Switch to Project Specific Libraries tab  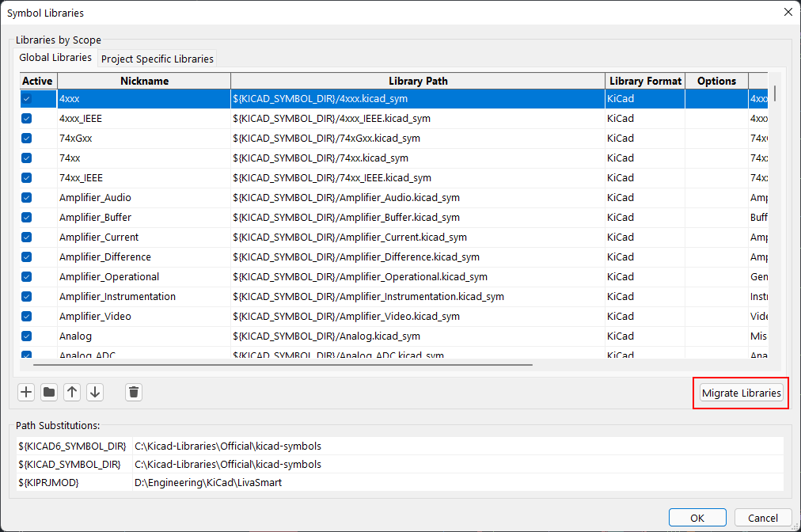158,59
